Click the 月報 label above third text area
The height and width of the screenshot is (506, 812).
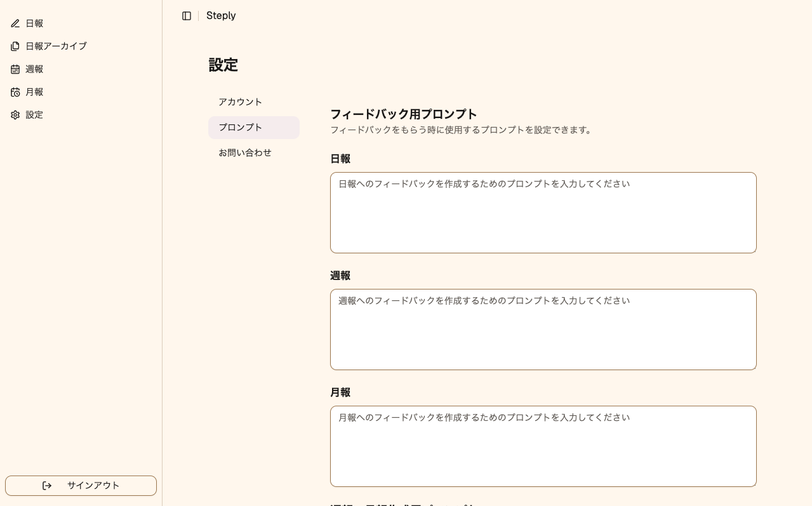point(340,392)
